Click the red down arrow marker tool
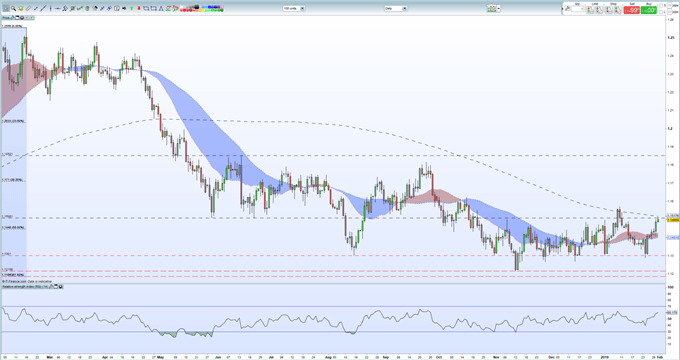680x360 pixels. click(x=139, y=8)
